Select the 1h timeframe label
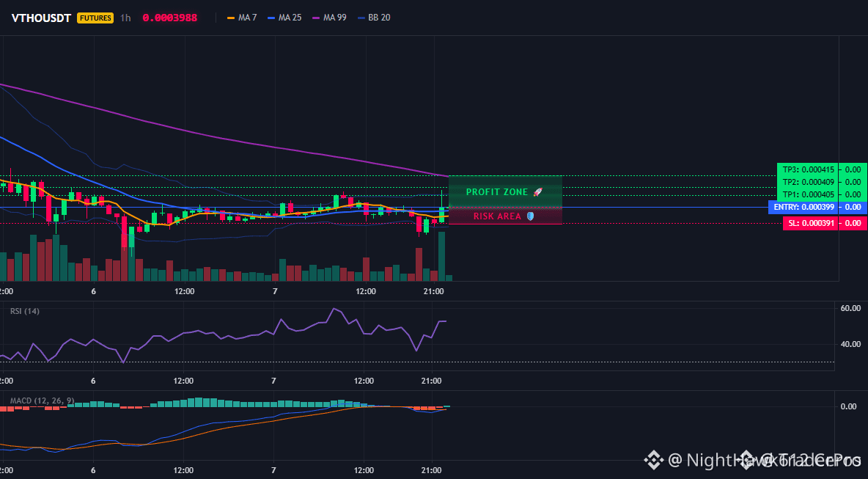The width and height of the screenshot is (868, 479). pyautogui.click(x=125, y=18)
